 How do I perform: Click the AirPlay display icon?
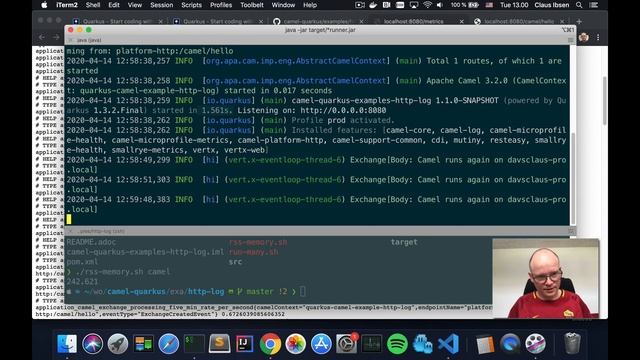(414, 5)
